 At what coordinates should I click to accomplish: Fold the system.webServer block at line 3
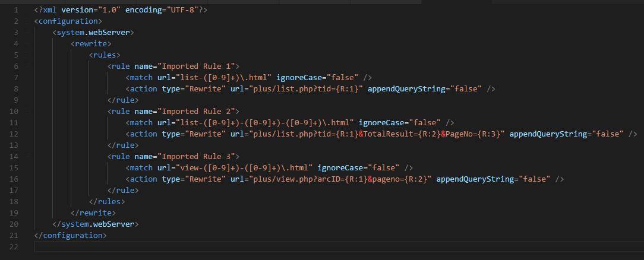click(27, 33)
